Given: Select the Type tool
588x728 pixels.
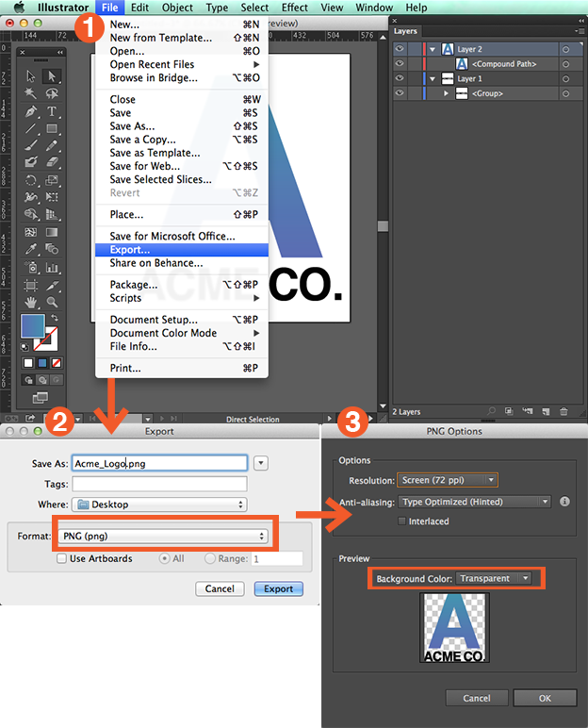Looking at the screenshot, I should pyautogui.click(x=52, y=111).
